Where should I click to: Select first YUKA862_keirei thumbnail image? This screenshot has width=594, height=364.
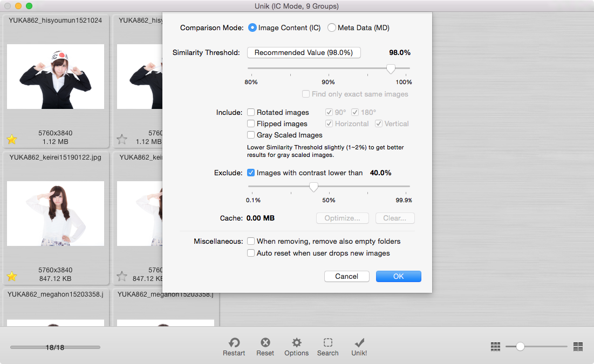pyautogui.click(x=56, y=214)
